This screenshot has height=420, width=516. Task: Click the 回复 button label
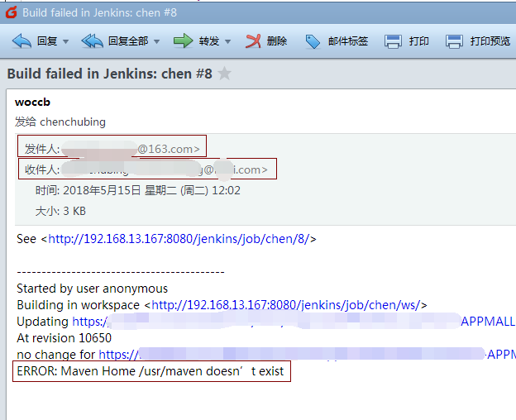(x=47, y=41)
